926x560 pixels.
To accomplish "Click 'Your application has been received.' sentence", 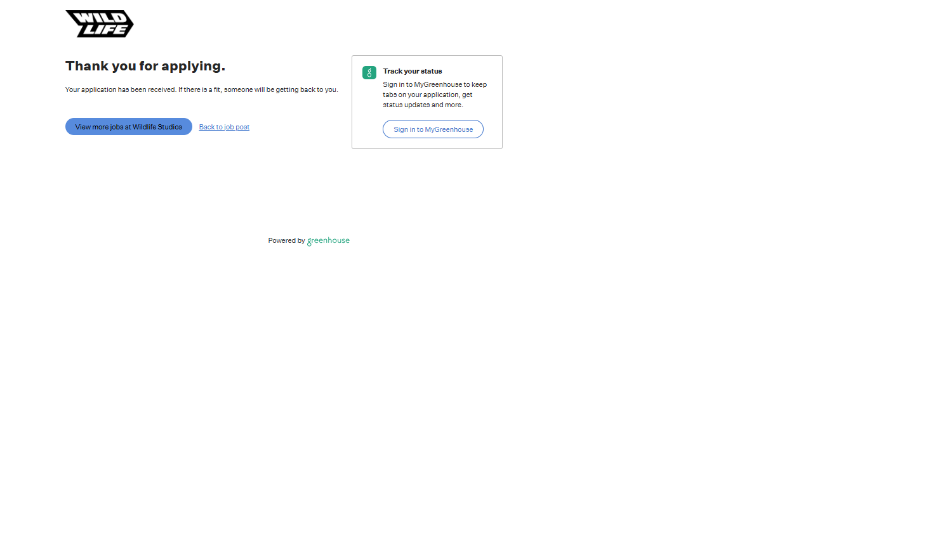I will (121, 90).
